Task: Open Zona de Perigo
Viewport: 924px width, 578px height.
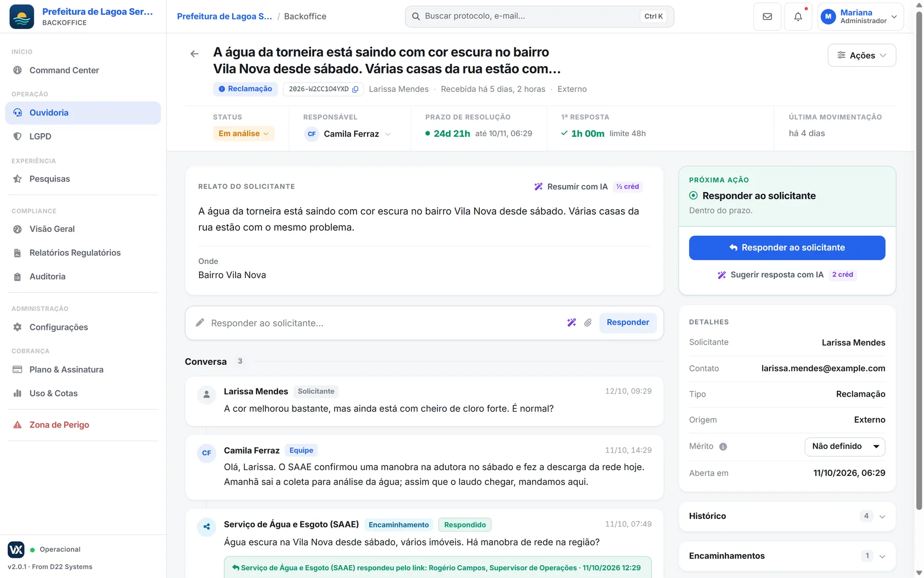Action: [x=83, y=425]
